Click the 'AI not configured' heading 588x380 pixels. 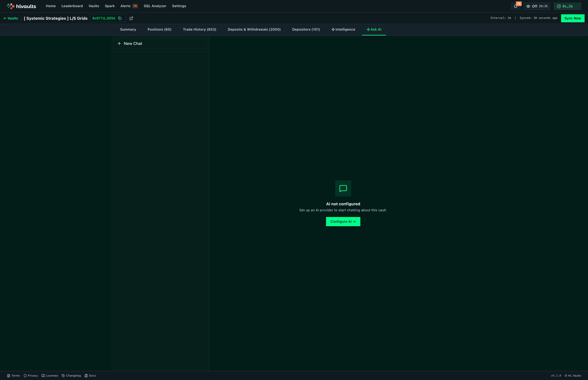343,204
